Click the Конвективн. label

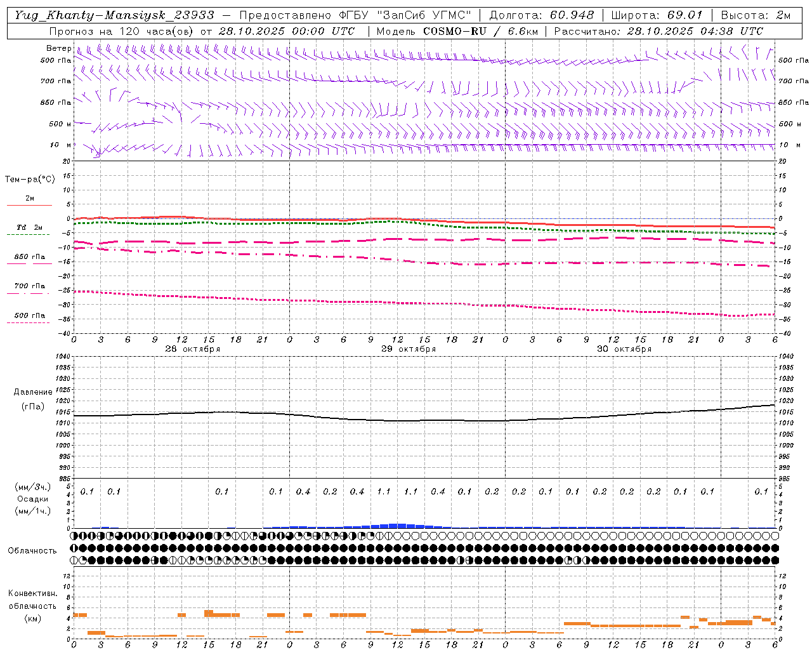(x=32, y=594)
